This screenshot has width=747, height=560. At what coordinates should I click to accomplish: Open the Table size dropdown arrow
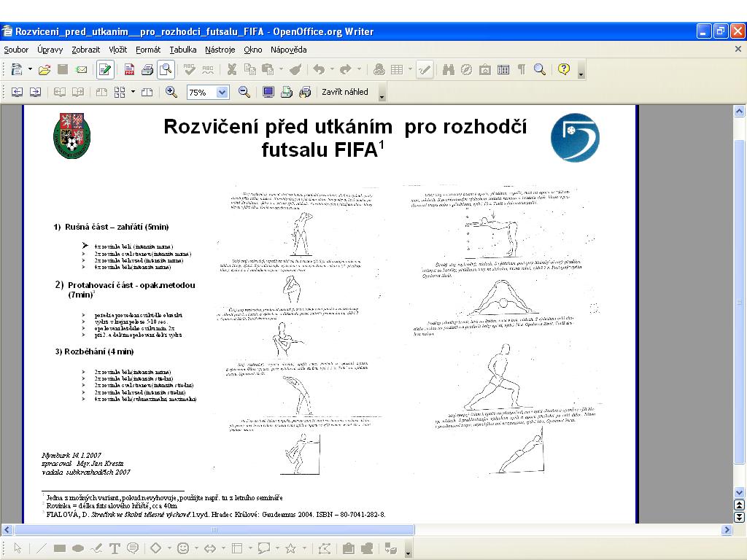coord(410,69)
